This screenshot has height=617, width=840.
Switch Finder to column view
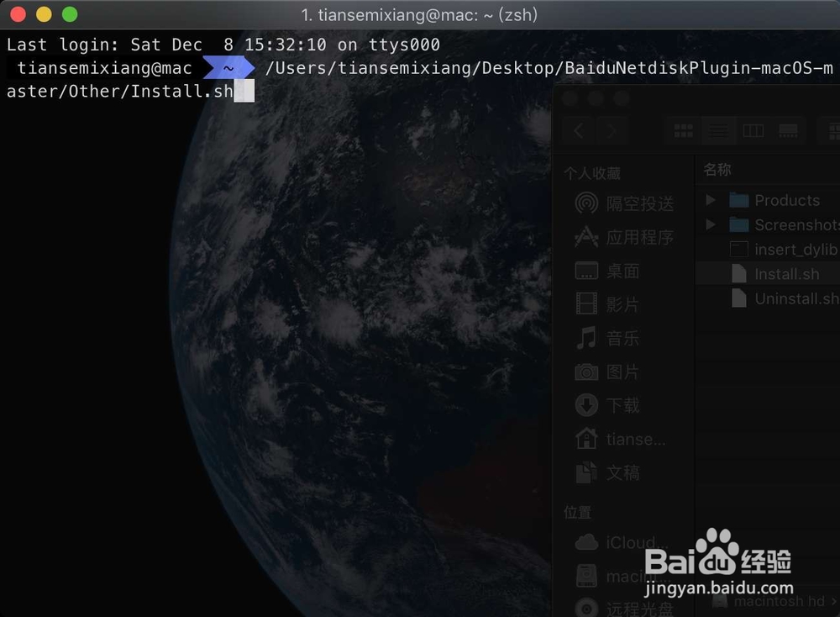pyautogui.click(x=753, y=130)
